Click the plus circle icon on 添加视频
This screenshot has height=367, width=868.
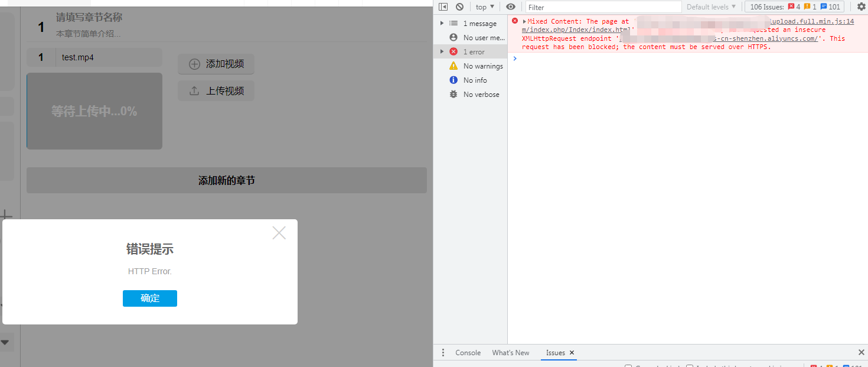pyautogui.click(x=194, y=64)
